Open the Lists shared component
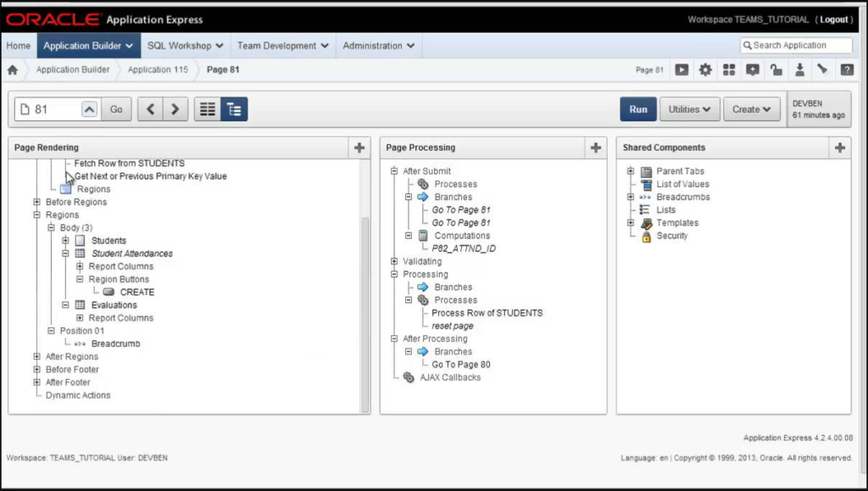 point(666,209)
